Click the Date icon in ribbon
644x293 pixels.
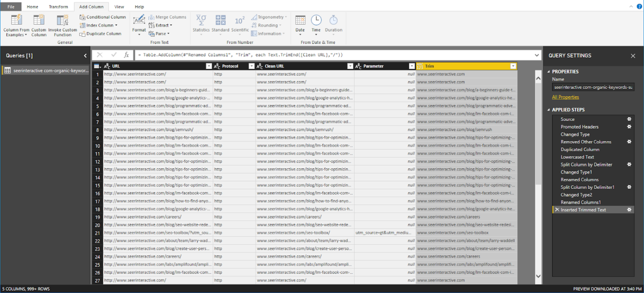coord(300,21)
